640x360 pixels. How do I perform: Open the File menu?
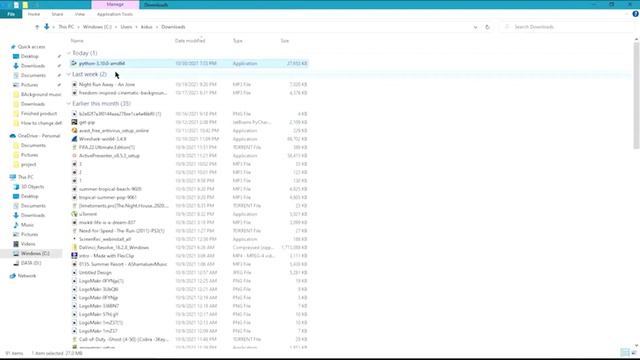tap(11, 14)
